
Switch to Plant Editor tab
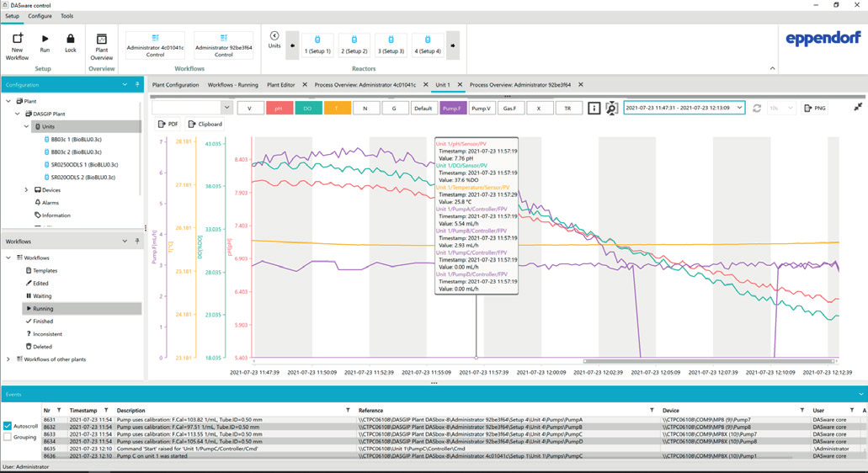click(280, 85)
